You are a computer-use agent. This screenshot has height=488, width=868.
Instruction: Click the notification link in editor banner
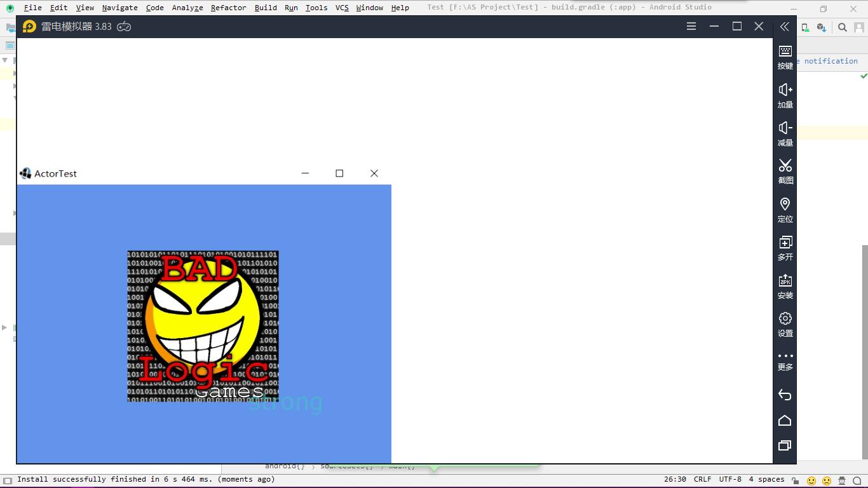[831, 61]
